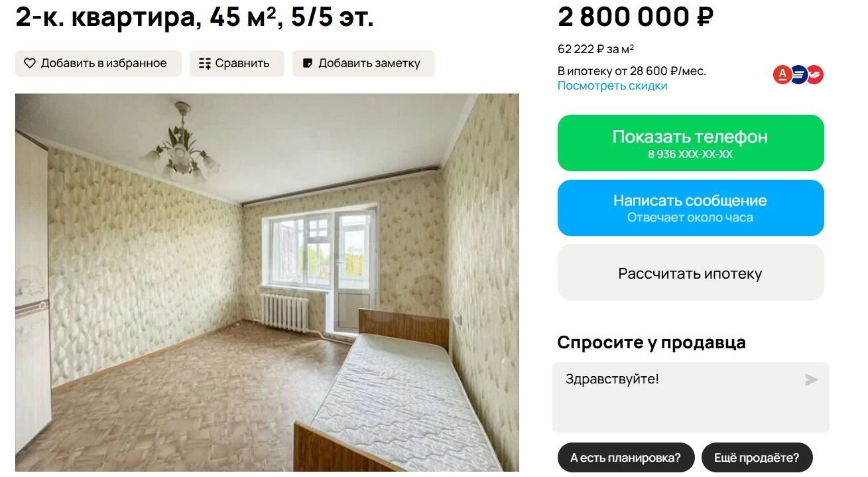Image resolution: width=868 pixels, height=477 pixels.
Task: Open the Посмотреть скидки link
Action: pyautogui.click(x=612, y=86)
